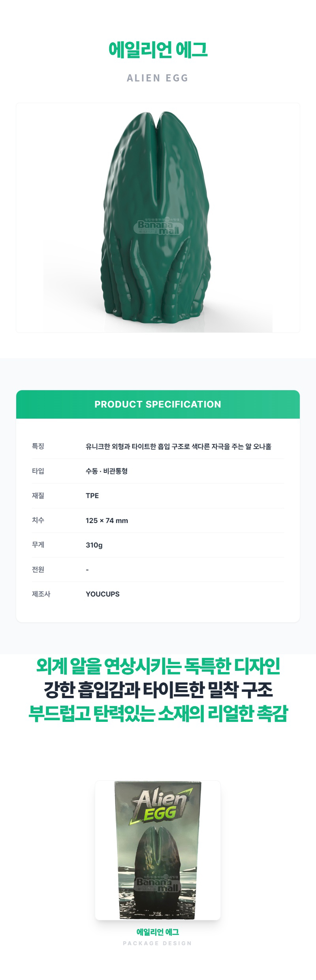The width and height of the screenshot is (316, 980).
Task: Click the 특징 row label
Action: coord(38,446)
